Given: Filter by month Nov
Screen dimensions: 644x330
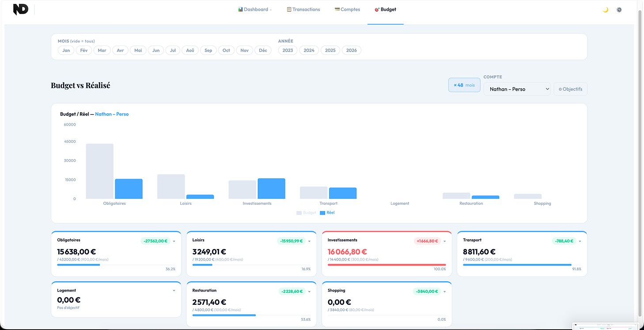Looking at the screenshot, I should coord(244,50).
